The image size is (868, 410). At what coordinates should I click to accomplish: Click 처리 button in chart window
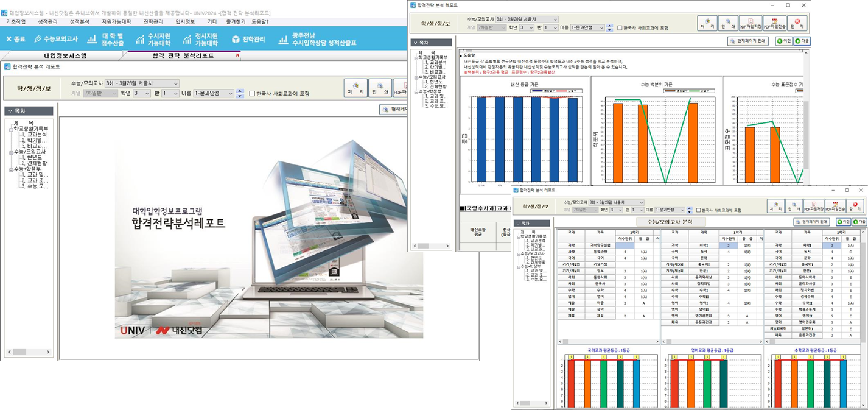point(707,23)
